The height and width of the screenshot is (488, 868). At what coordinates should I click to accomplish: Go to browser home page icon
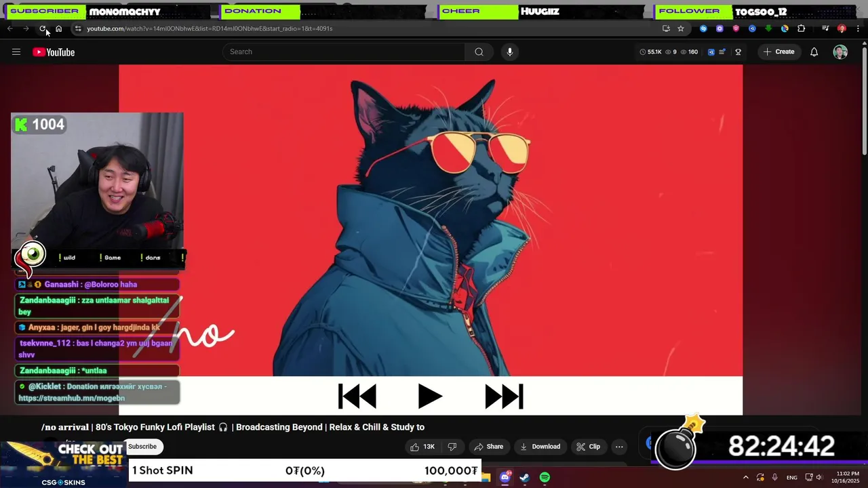58,28
